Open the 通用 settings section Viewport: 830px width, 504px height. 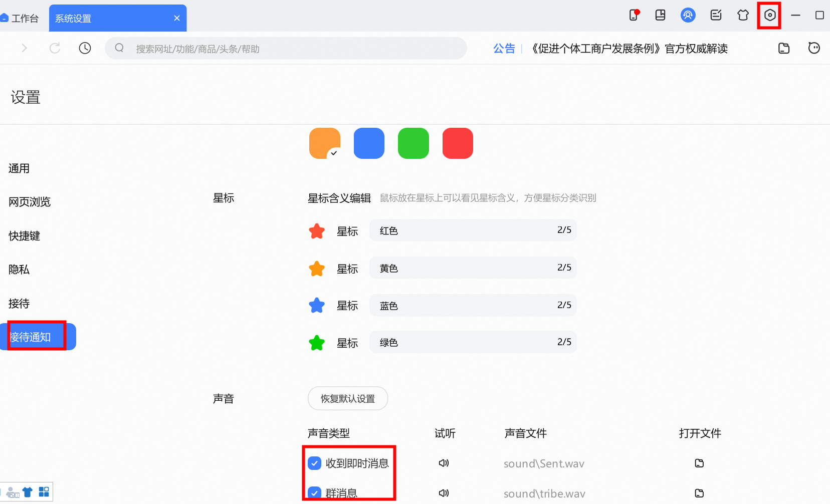coord(19,168)
